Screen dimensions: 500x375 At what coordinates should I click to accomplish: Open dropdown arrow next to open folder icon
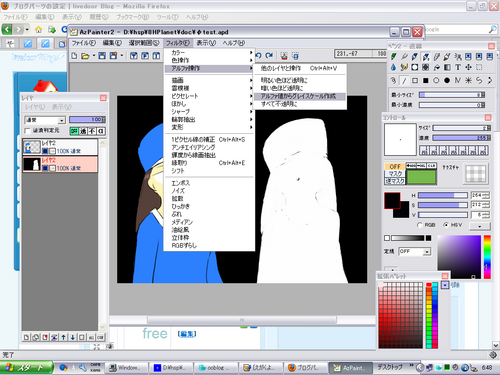click(x=94, y=56)
